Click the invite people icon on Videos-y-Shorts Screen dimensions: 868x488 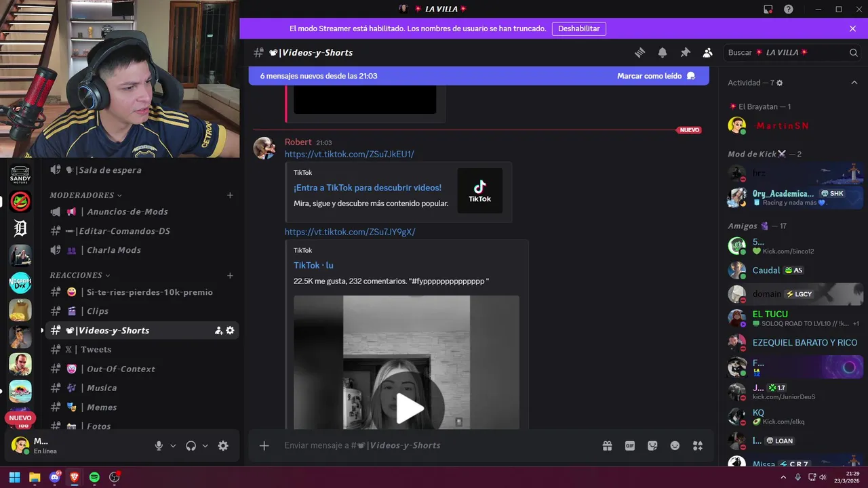[x=218, y=331]
